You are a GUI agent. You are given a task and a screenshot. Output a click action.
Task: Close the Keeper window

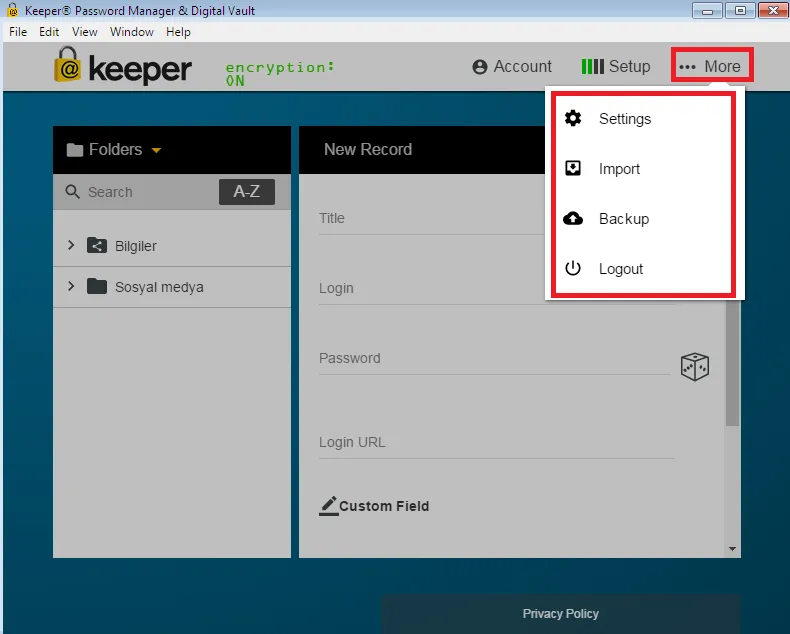tap(773, 11)
